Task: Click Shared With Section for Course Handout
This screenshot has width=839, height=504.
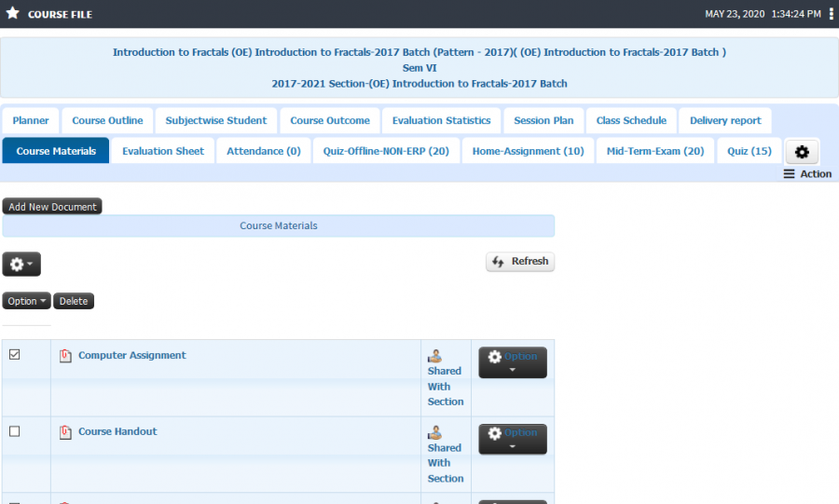Action: pos(446,463)
